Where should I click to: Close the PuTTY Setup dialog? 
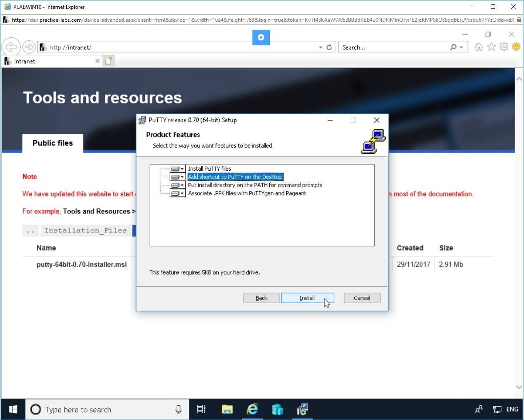tap(376, 120)
